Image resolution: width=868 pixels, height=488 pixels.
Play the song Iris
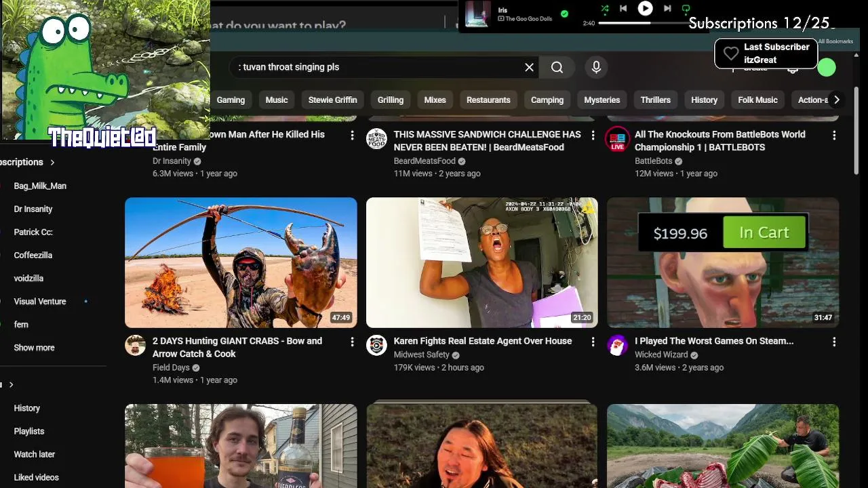[645, 9]
